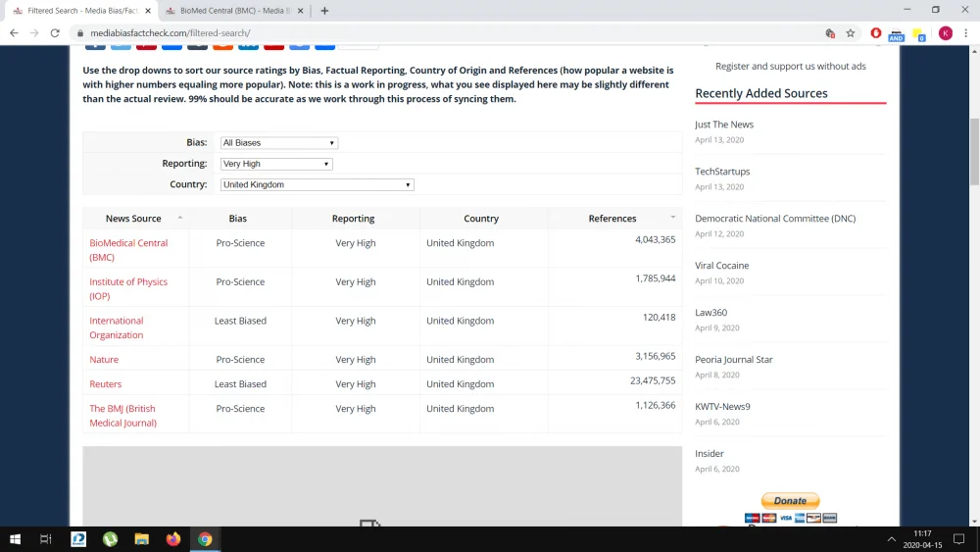This screenshot has width=980, height=552.
Task: Open the K profile avatar
Action: tap(945, 33)
